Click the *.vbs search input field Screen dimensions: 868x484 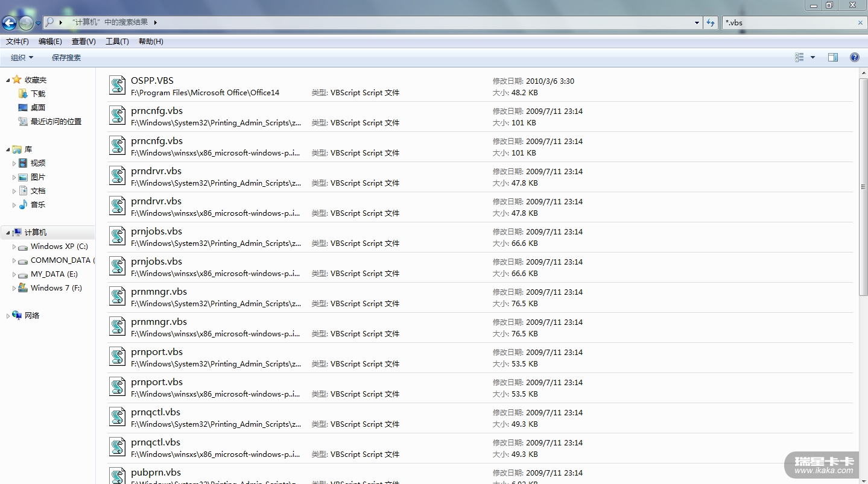(788, 23)
